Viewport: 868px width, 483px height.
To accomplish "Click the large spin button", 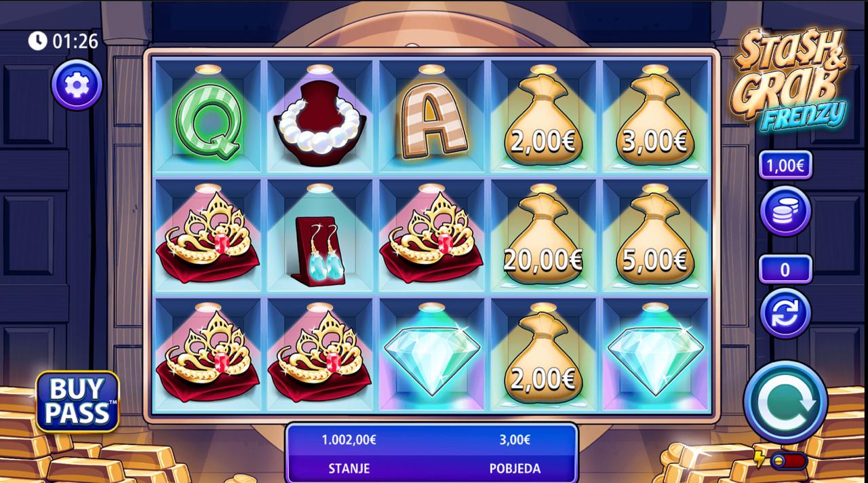I will point(785,402).
